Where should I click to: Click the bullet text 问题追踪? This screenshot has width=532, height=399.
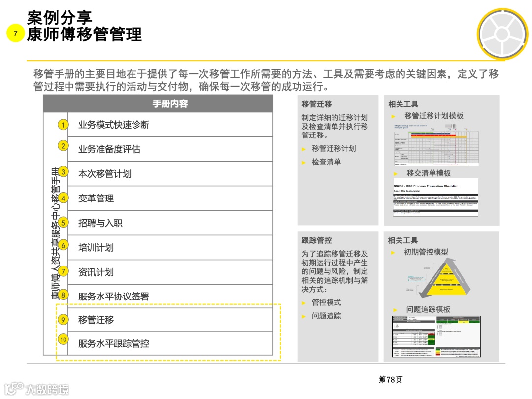[x=327, y=316]
